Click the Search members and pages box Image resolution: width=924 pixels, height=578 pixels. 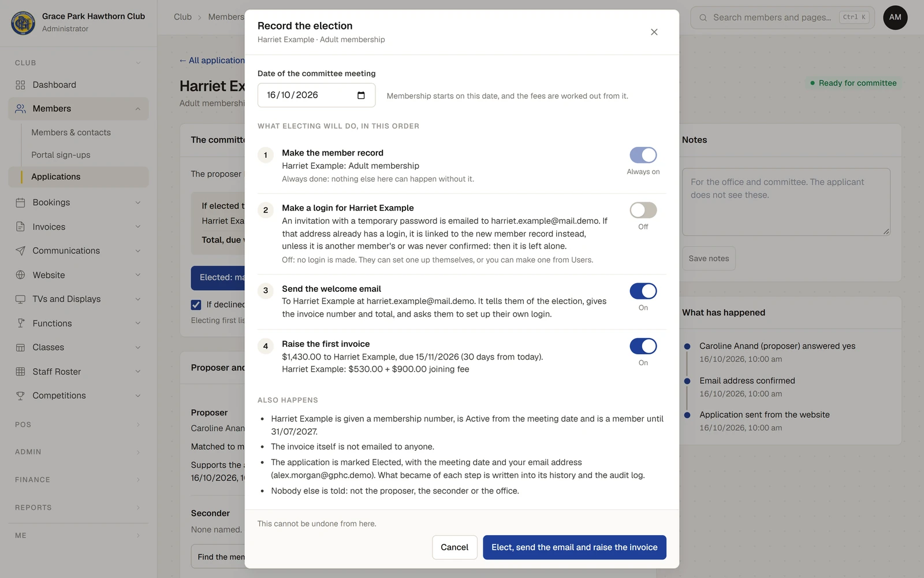(783, 18)
